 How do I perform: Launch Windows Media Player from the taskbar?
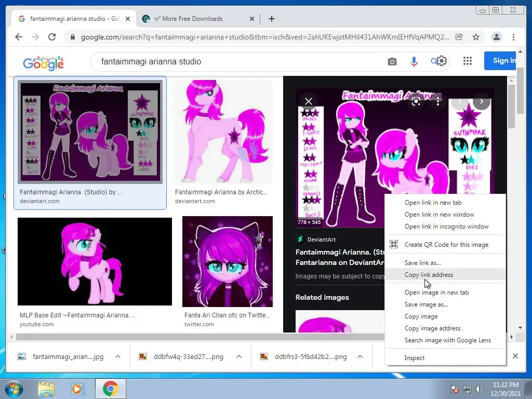78,389
